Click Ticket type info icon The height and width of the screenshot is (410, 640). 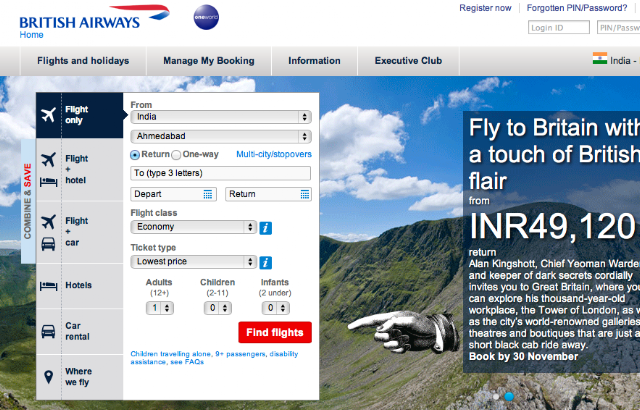pos(265,263)
